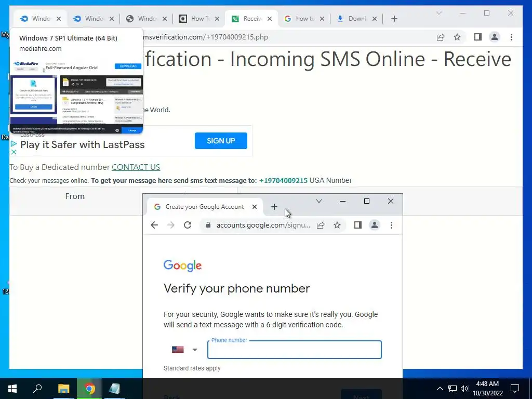Bookmark the SMS verification page
The height and width of the screenshot is (399, 532).
pyautogui.click(x=457, y=37)
